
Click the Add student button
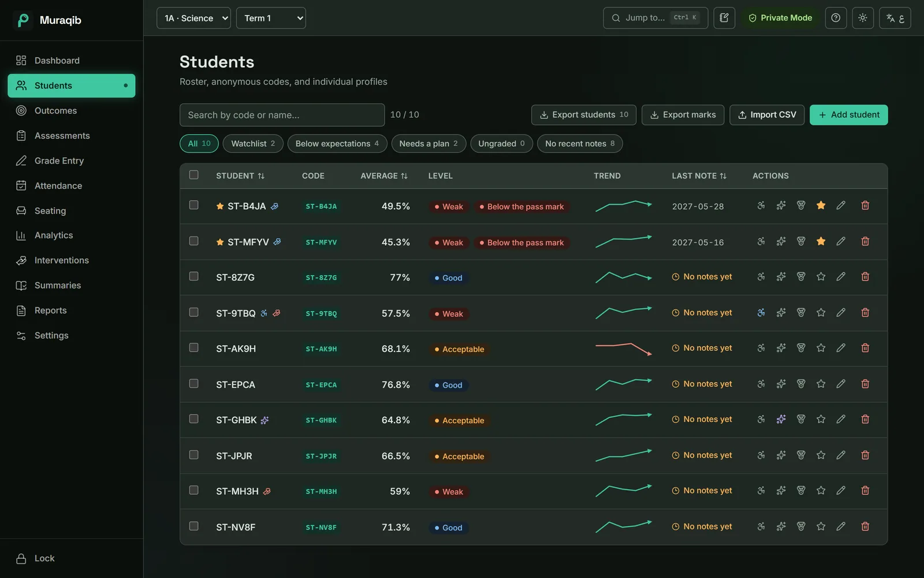coord(849,115)
